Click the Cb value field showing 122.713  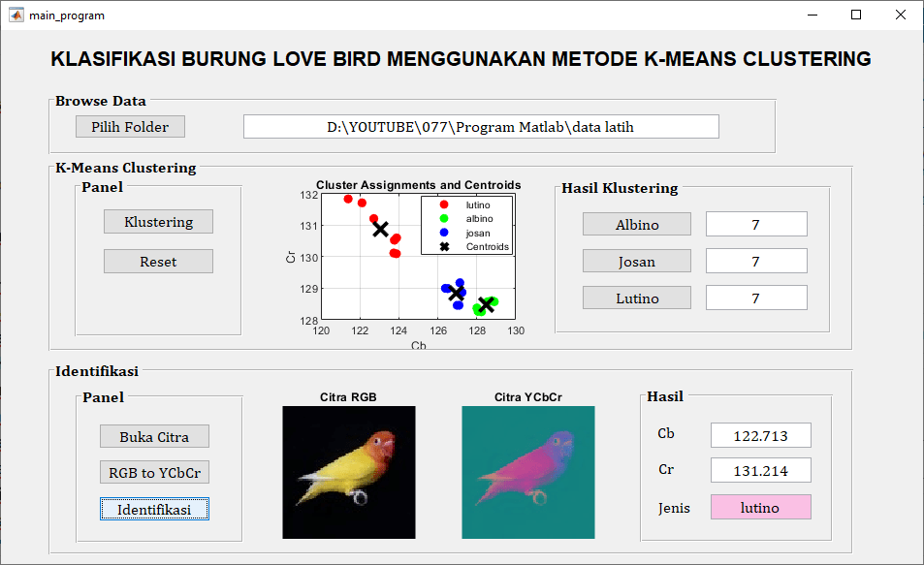coord(760,435)
